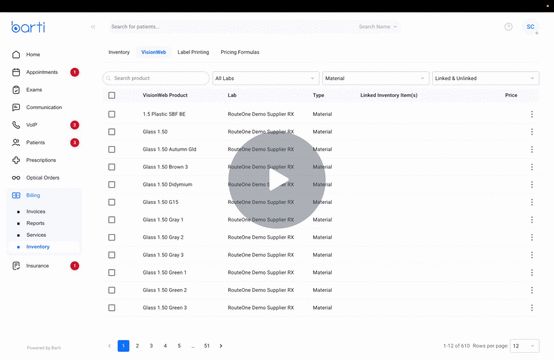The height and width of the screenshot is (360, 554).
Task: Click the Search product field
Action: tap(156, 78)
